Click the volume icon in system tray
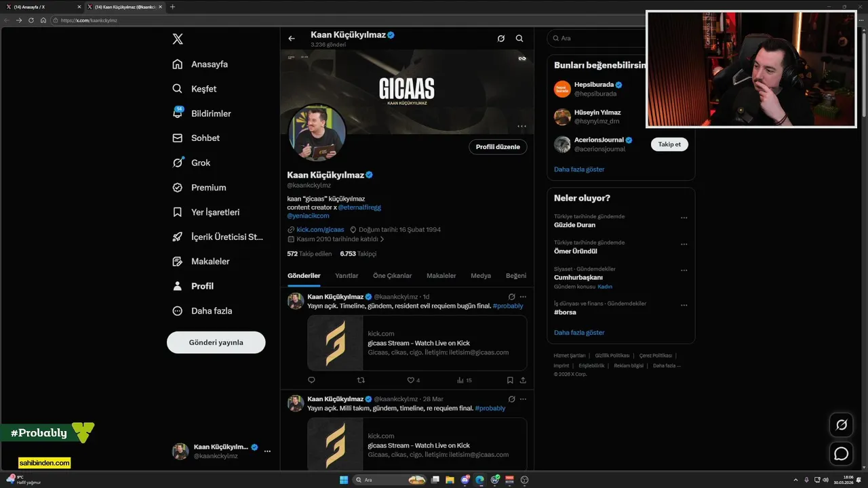Screen dimensions: 868x488 (x=825, y=480)
